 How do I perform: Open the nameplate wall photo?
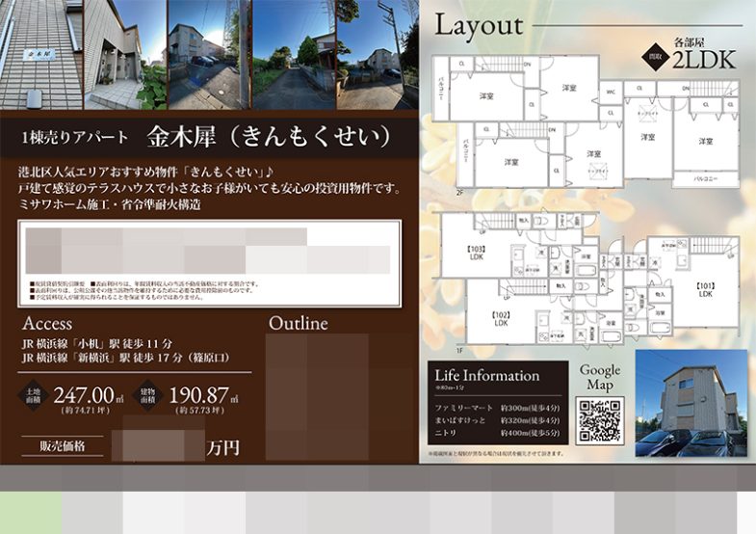(x=41, y=55)
